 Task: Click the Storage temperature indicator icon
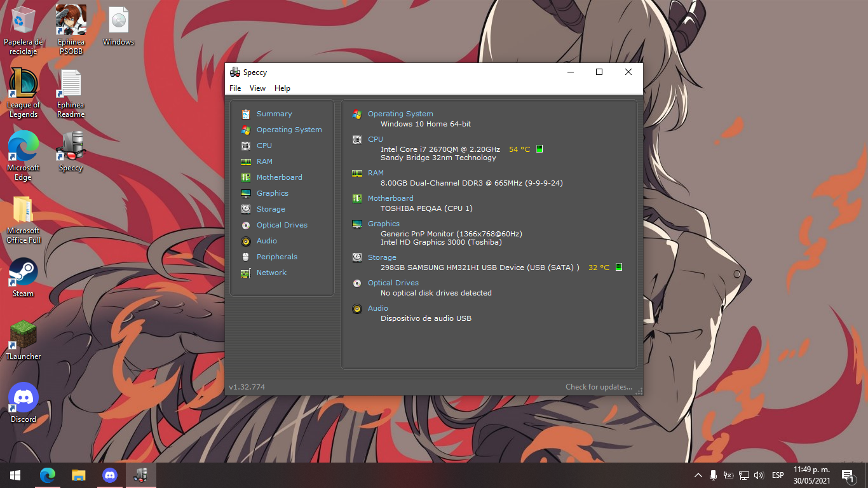point(619,268)
